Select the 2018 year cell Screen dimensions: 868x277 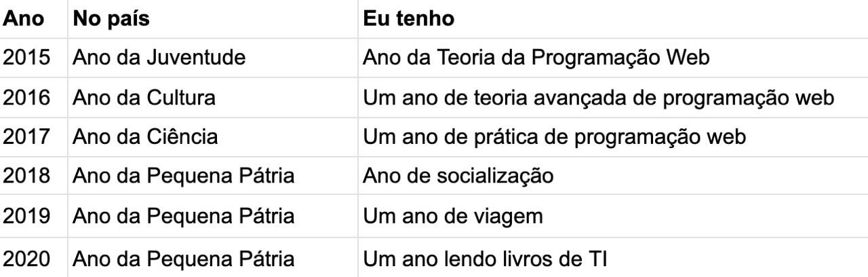(26, 176)
